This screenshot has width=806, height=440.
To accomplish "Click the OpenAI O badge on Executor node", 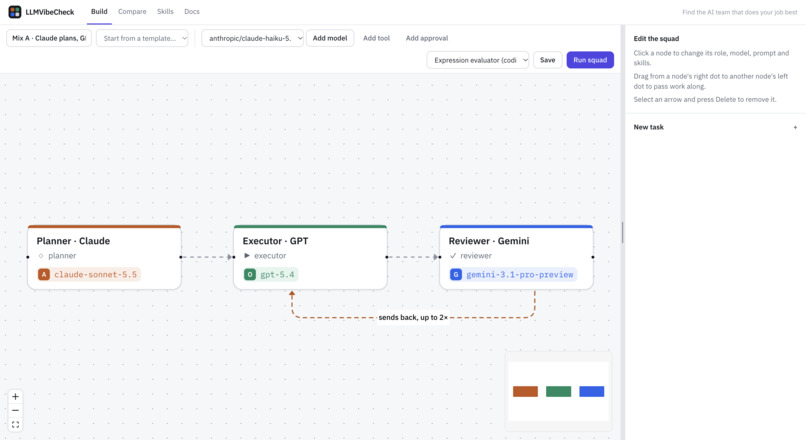I will pos(250,274).
